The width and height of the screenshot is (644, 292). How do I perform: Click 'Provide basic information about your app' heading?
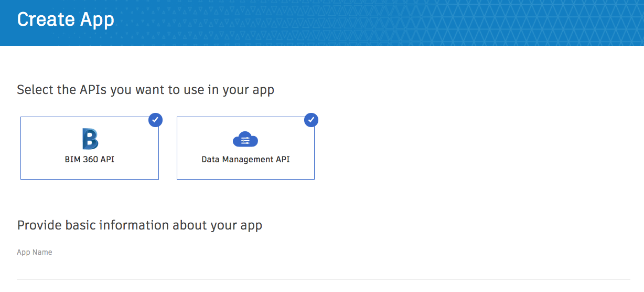[139, 225]
